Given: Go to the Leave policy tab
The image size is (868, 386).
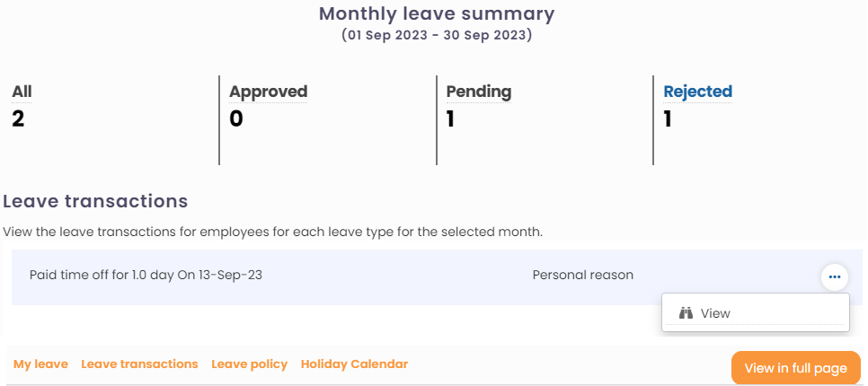Looking at the screenshot, I should [249, 364].
